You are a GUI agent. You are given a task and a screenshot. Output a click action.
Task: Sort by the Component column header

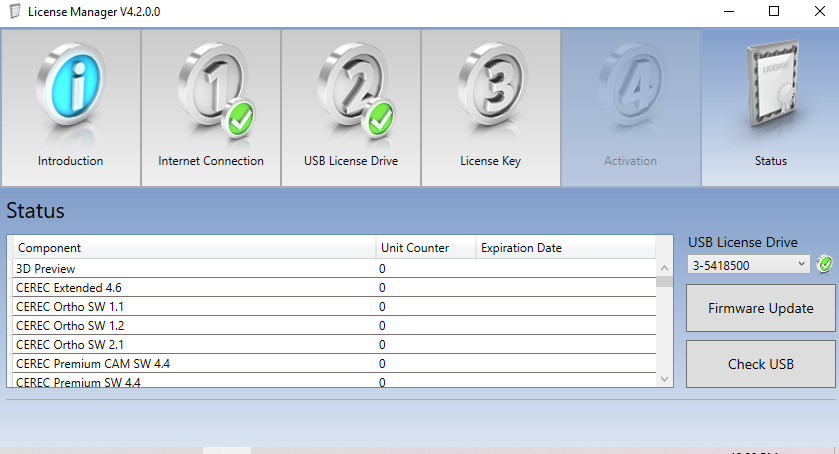coord(194,248)
